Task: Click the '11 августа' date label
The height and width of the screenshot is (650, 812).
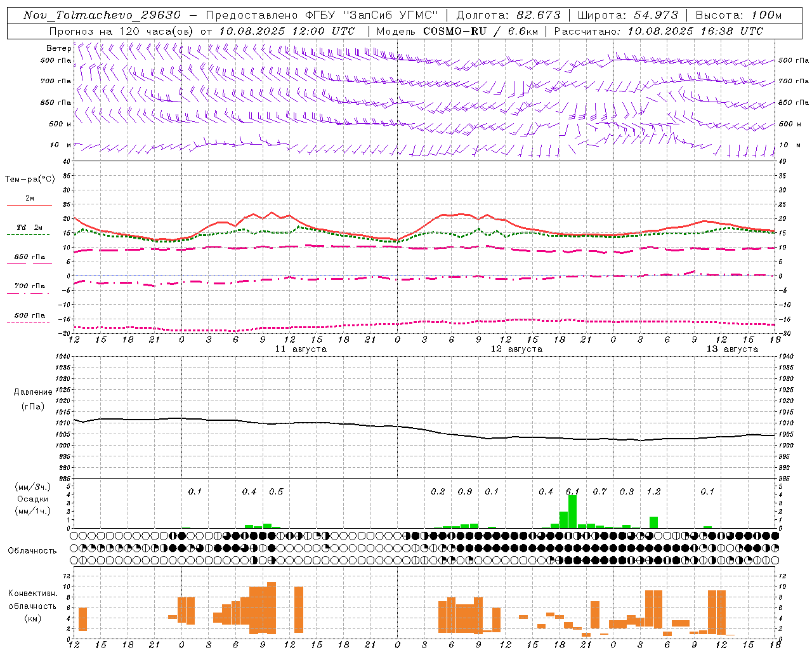Action: tap(301, 349)
